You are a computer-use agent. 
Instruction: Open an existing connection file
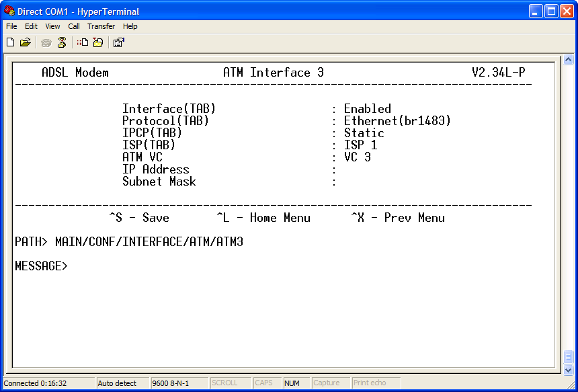tap(25, 42)
